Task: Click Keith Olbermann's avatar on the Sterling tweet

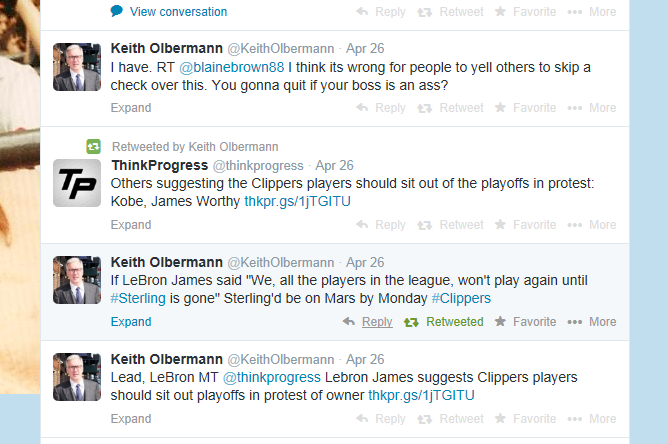Action: (77, 280)
